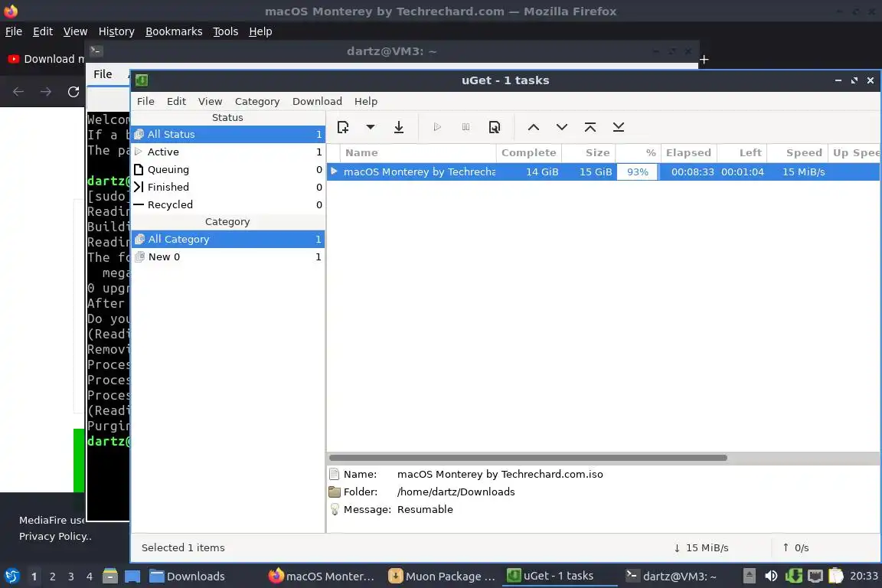
Task: Click the horizontal scrollbar of the download list
Action: pos(528,458)
